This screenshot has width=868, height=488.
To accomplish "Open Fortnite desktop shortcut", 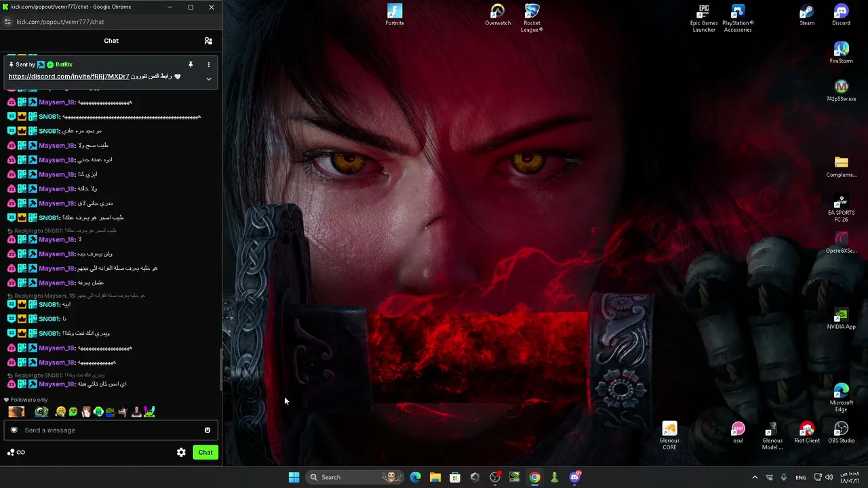I will pos(395,15).
